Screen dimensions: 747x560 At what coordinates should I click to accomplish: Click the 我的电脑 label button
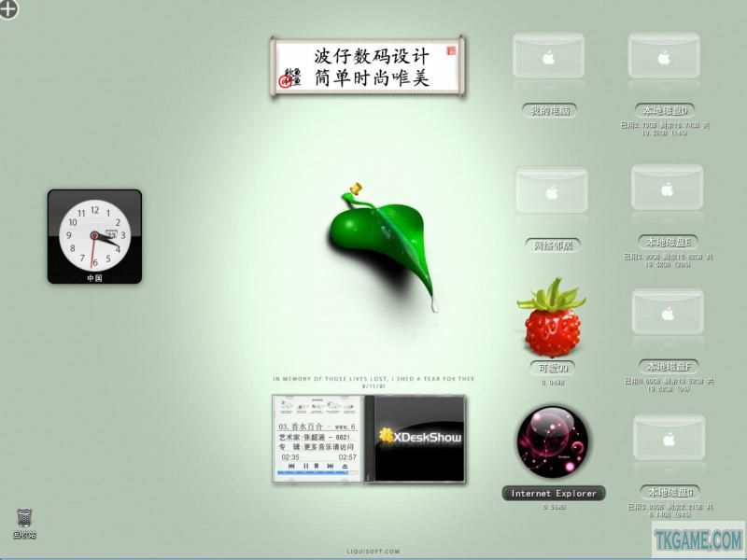click(550, 110)
